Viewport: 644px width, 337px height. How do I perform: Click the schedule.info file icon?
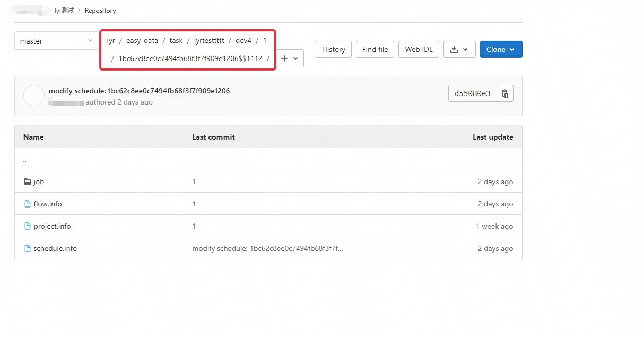(x=28, y=248)
